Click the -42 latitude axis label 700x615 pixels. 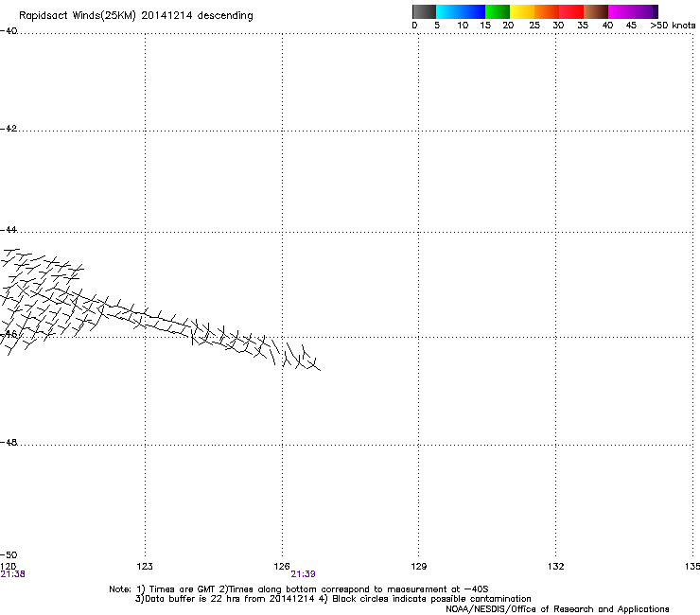tap(9, 128)
